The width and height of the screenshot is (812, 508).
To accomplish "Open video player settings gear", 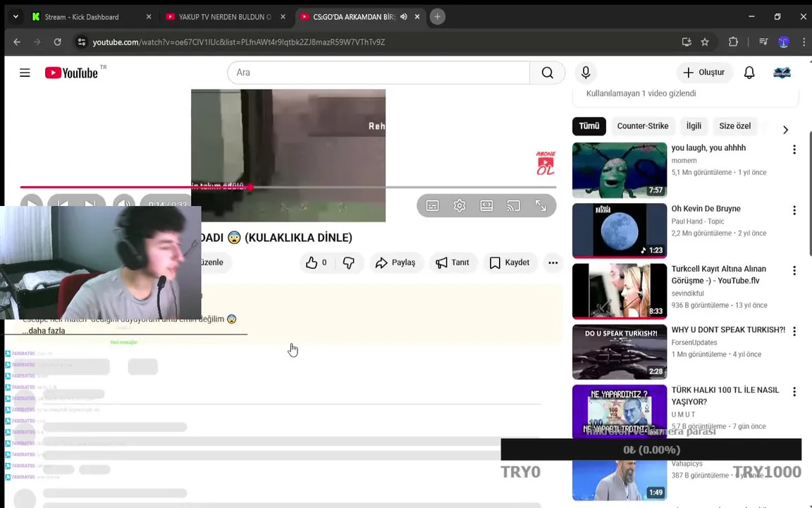I will pyautogui.click(x=460, y=206).
